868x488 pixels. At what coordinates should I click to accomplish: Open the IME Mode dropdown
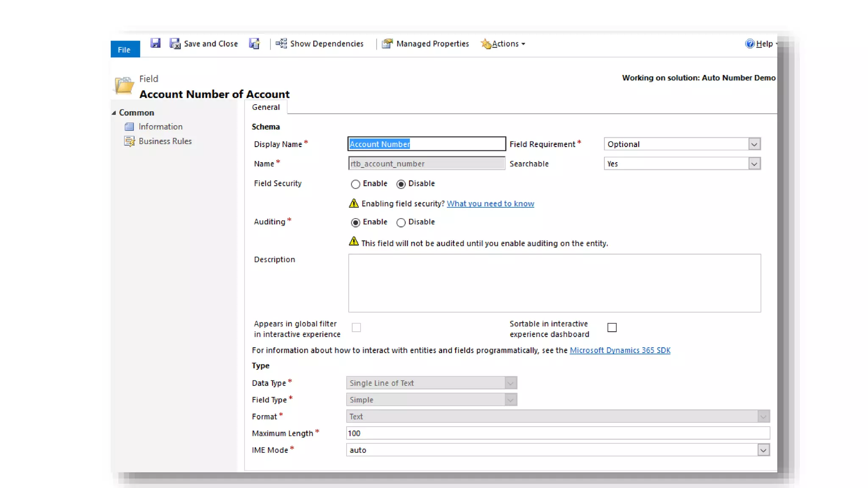(763, 450)
